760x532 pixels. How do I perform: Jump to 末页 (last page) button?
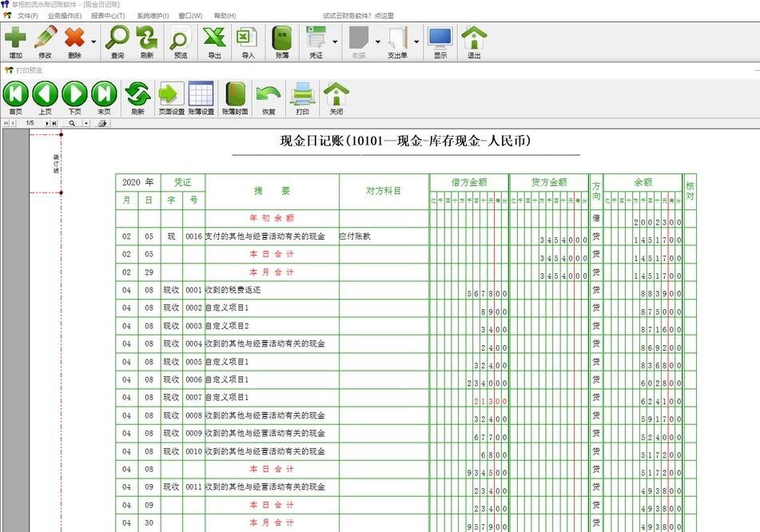click(x=104, y=94)
